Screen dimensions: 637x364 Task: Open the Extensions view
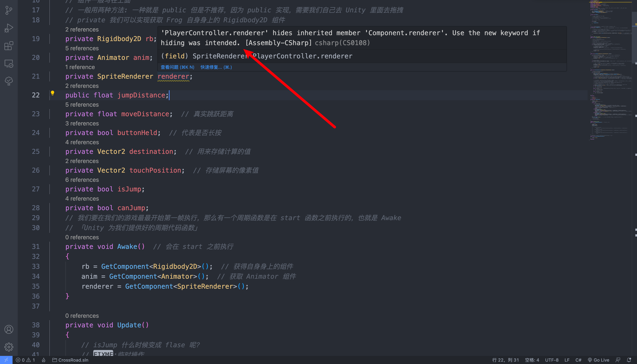tap(9, 46)
